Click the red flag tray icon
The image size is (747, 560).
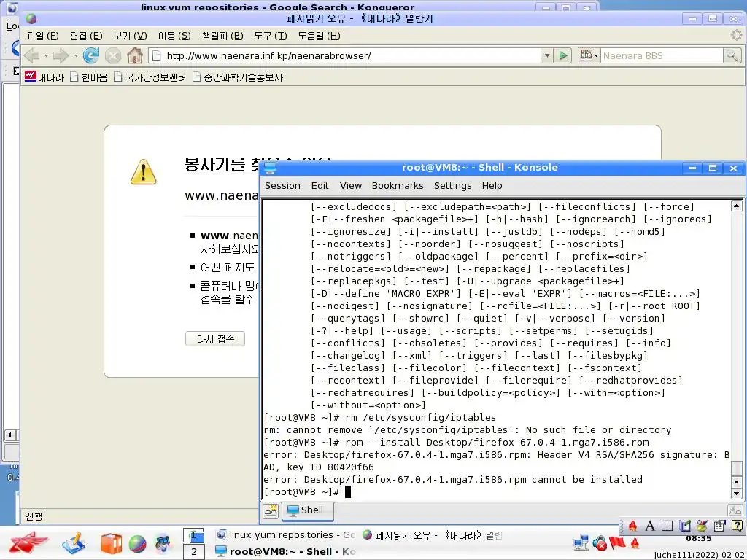point(617,542)
